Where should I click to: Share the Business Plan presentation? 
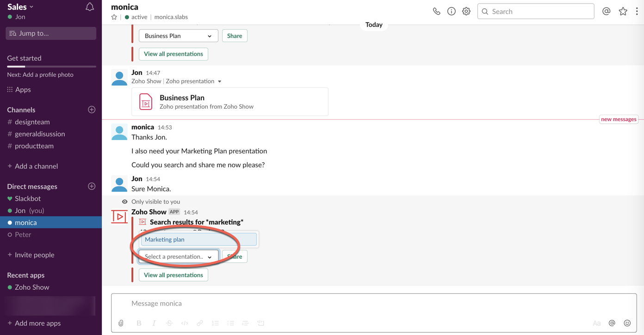(235, 36)
